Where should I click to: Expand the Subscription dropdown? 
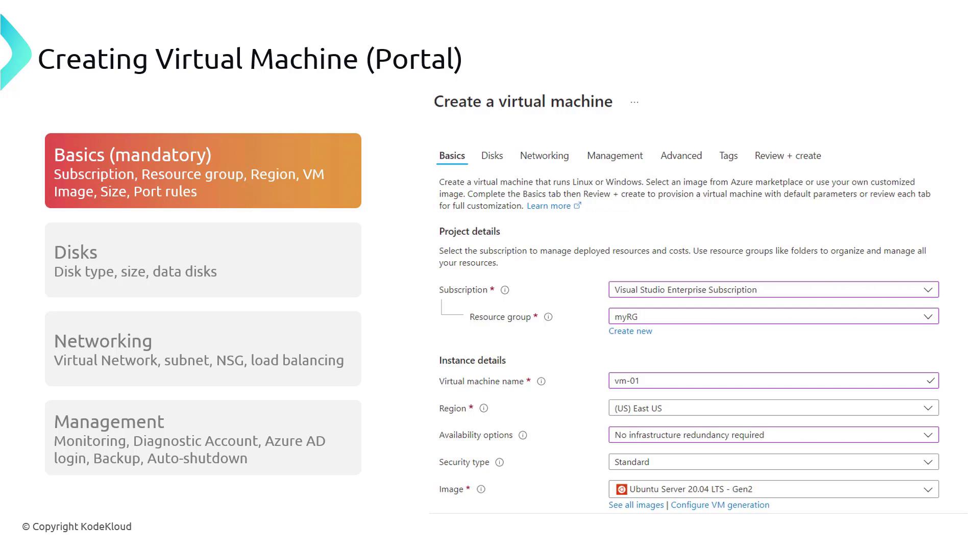(773, 290)
